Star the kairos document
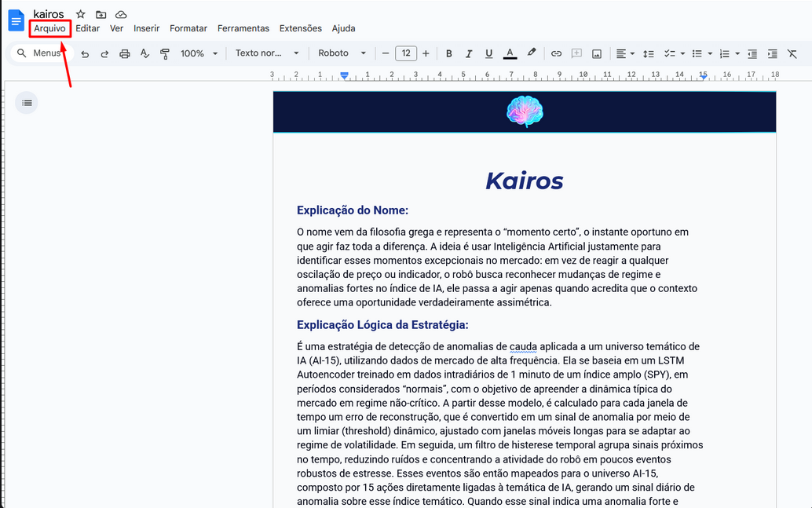 [x=80, y=14]
